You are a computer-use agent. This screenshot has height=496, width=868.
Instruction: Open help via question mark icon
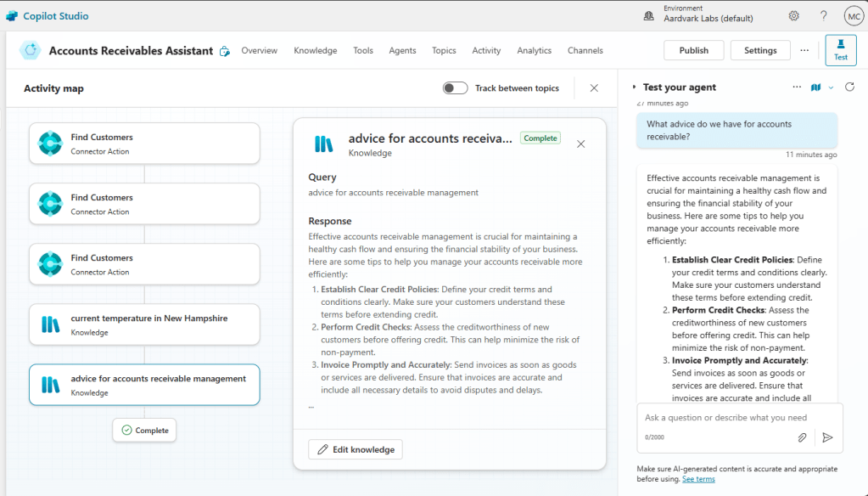pyautogui.click(x=823, y=16)
